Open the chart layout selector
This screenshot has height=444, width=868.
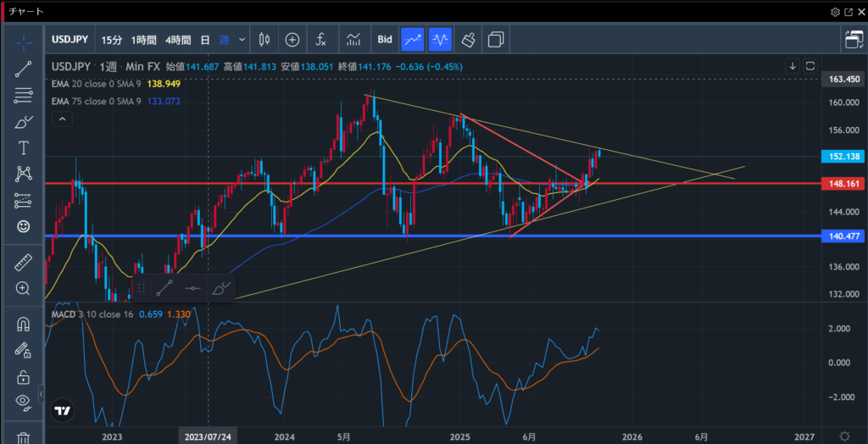click(853, 39)
